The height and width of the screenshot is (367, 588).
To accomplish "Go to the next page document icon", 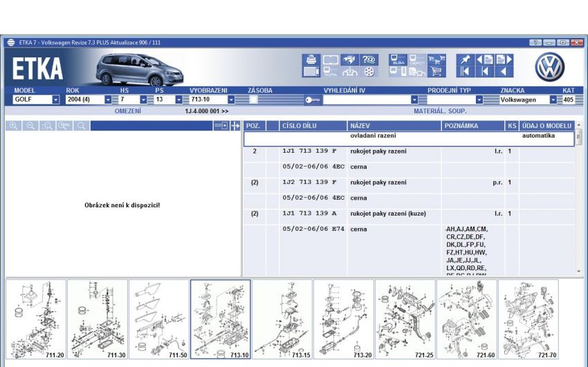I will coord(504,59).
